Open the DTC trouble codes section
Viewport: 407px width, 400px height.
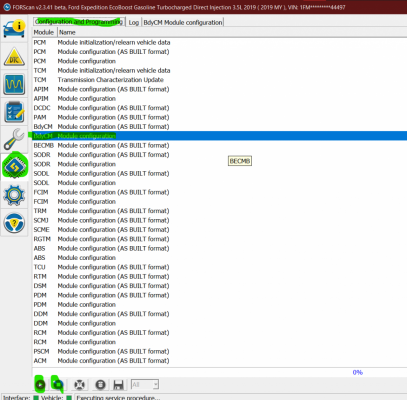14,56
